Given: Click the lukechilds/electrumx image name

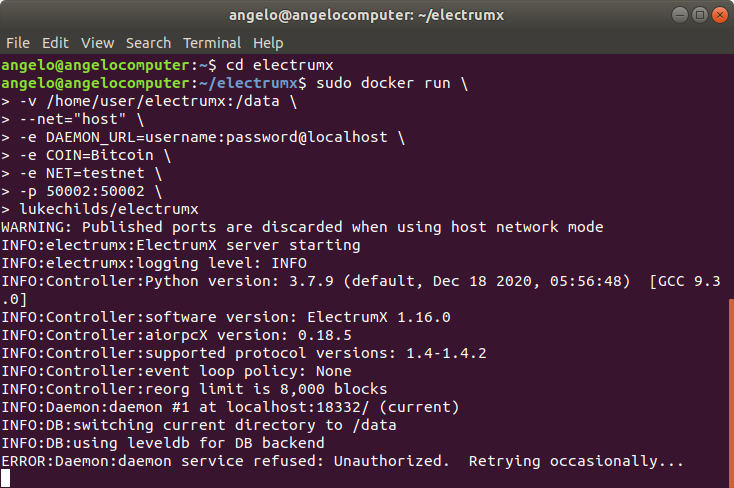Looking at the screenshot, I should tap(109, 209).
